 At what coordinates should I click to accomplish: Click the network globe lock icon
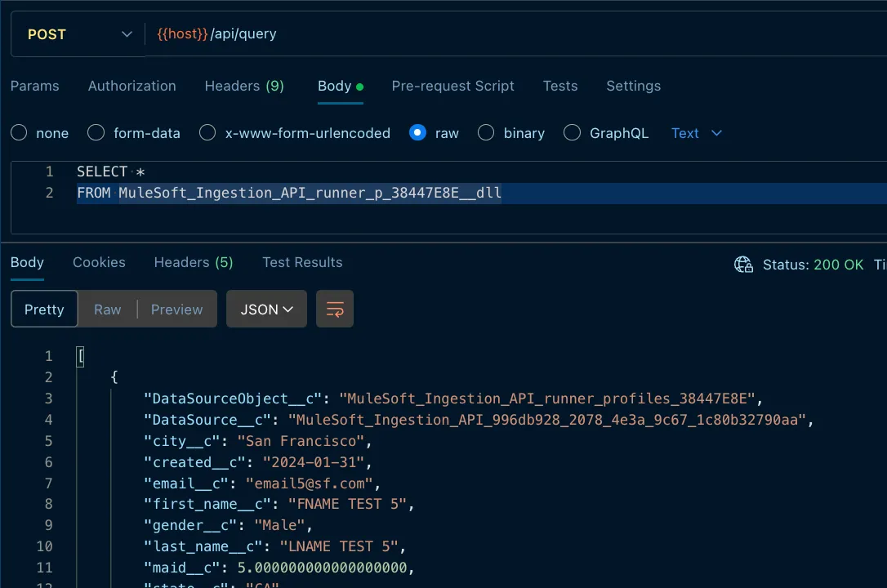coord(743,264)
